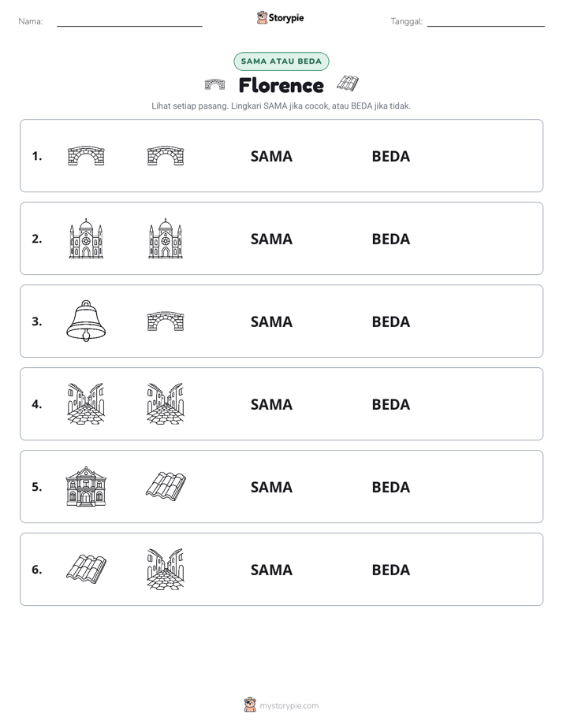Choose BEDA for question 6
This screenshot has width=563, height=728.
390,569
